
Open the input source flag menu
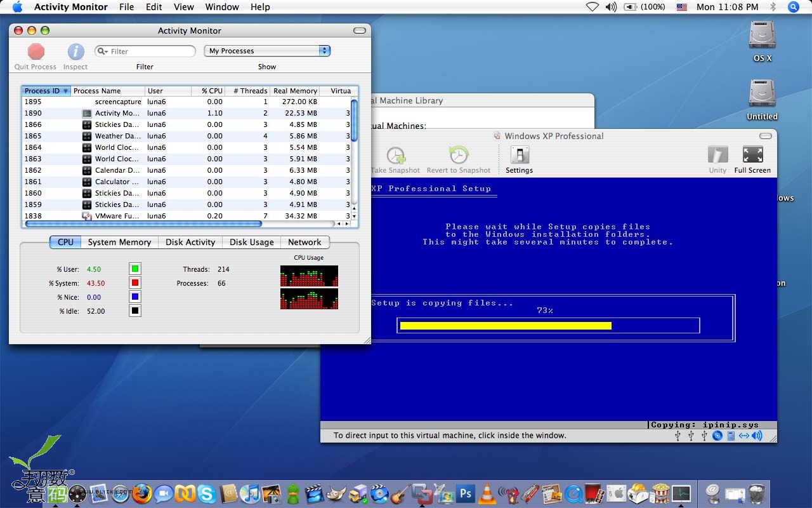tap(682, 7)
